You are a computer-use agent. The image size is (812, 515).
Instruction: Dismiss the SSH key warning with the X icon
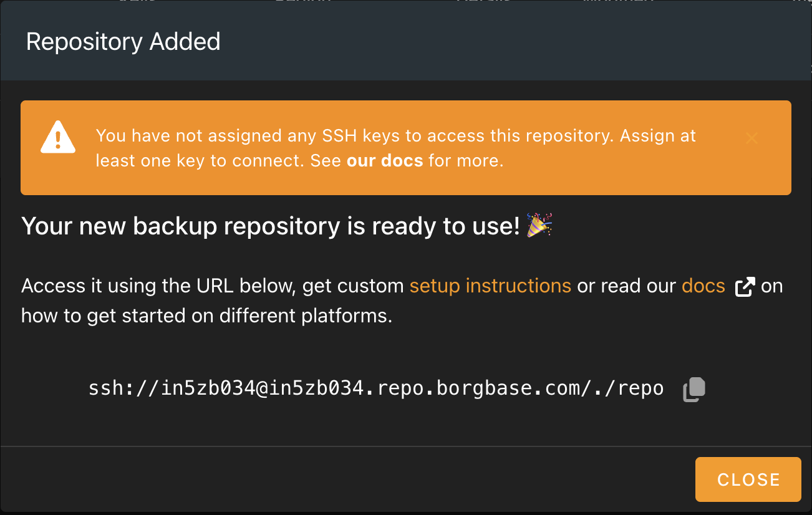[752, 138]
